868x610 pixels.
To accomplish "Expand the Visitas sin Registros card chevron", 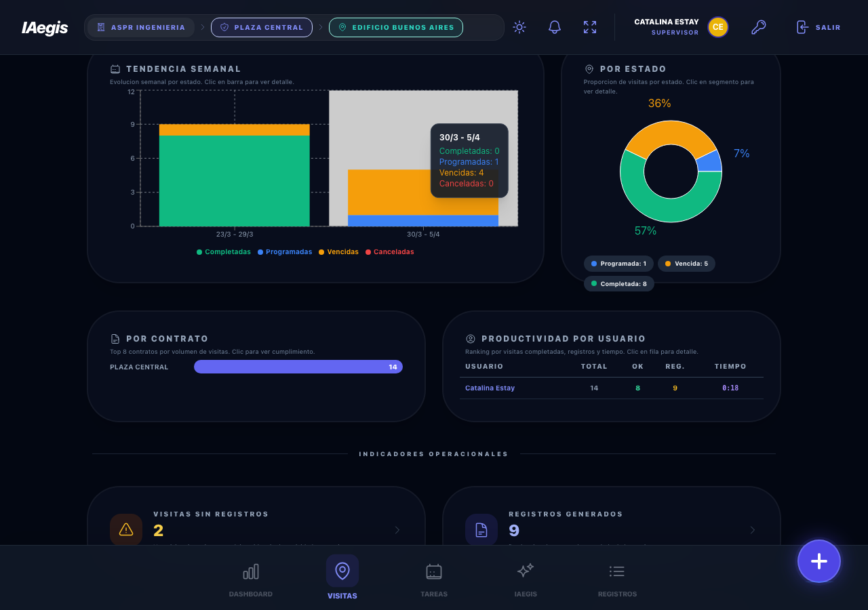I will 397,531.
